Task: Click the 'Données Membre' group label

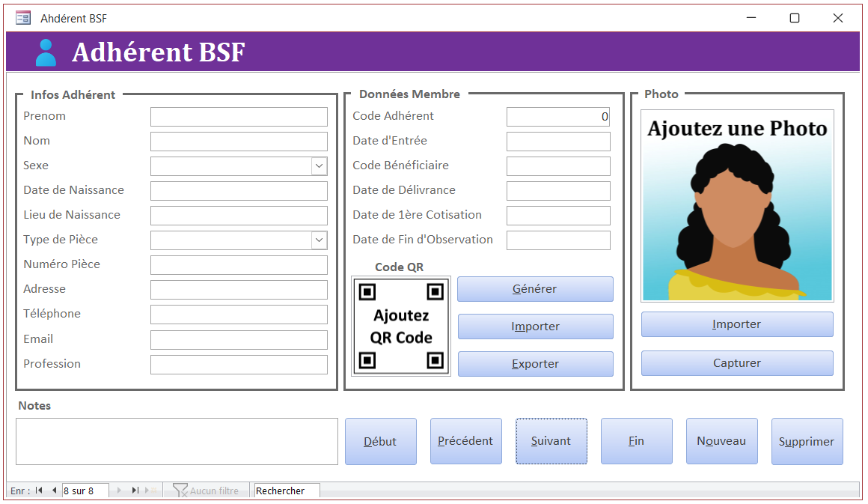Action: coord(409,94)
